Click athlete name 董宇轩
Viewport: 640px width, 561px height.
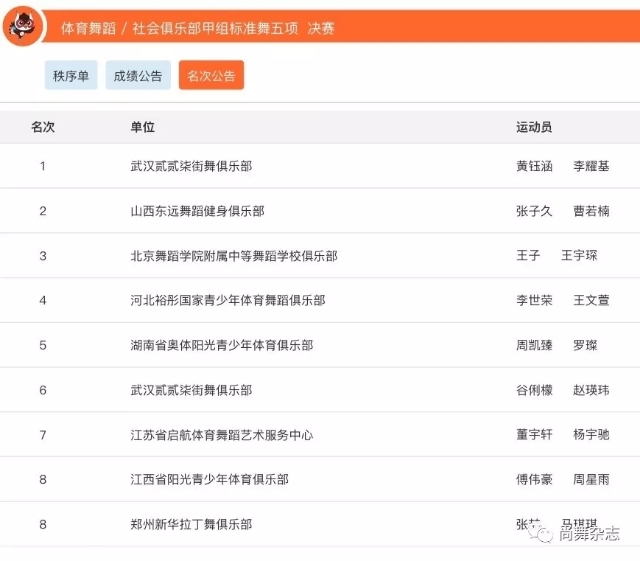tap(534, 434)
